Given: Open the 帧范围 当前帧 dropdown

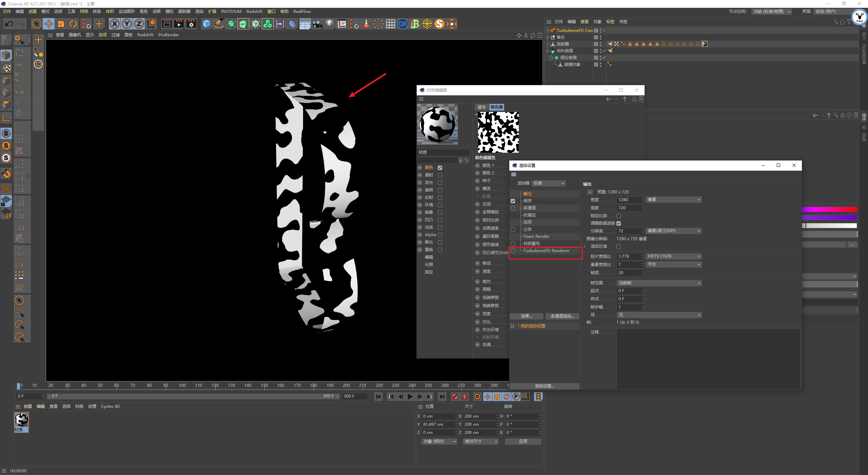Looking at the screenshot, I should 659,283.
